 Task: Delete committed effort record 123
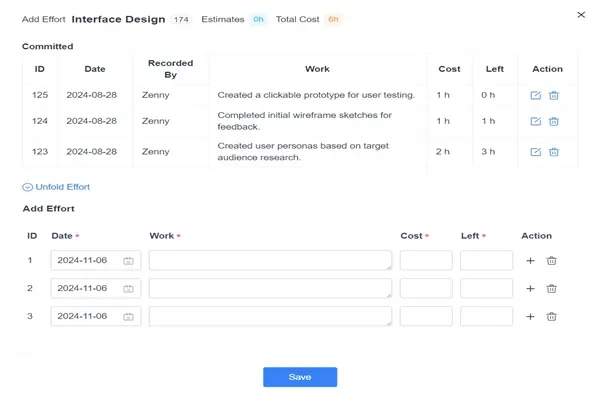click(x=554, y=152)
